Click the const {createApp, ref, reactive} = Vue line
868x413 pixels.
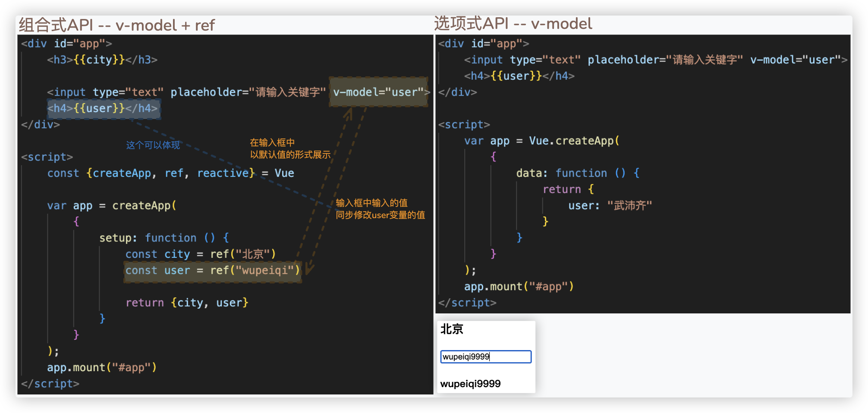coord(170,173)
